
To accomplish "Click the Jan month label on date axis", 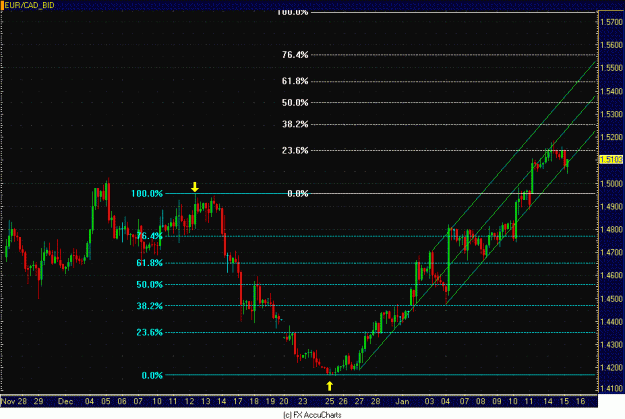I will (x=402, y=401).
